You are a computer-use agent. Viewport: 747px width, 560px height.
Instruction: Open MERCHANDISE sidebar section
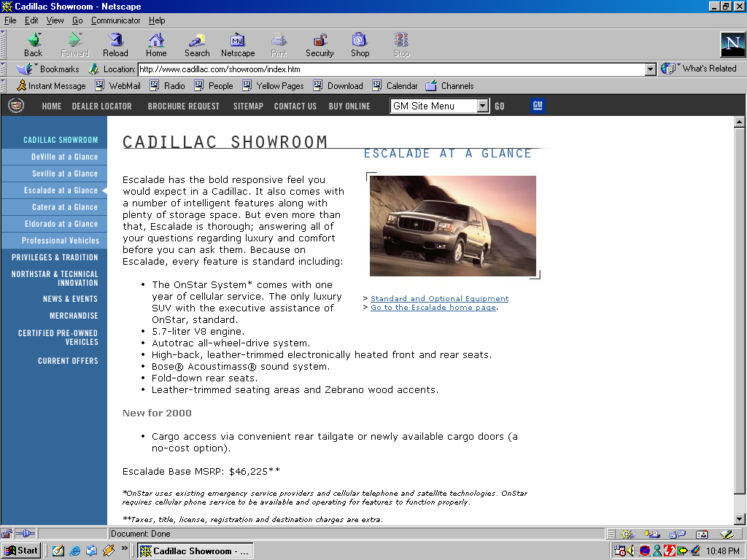pos(74,316)
